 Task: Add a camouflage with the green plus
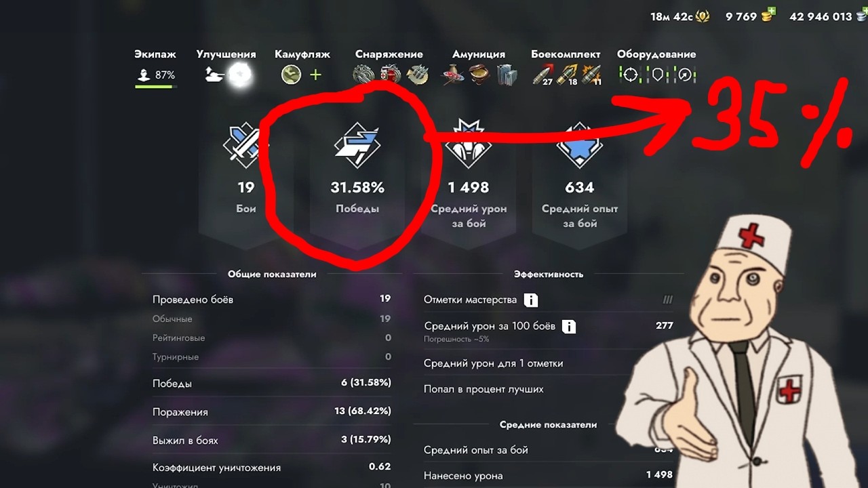click(315, 75)
